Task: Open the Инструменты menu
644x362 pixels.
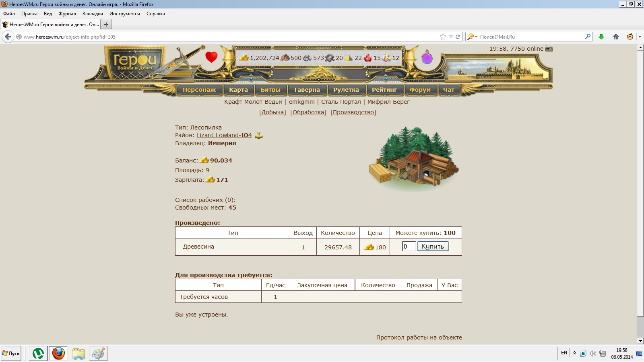Action: pyautogui.click(x=125, y=14)
